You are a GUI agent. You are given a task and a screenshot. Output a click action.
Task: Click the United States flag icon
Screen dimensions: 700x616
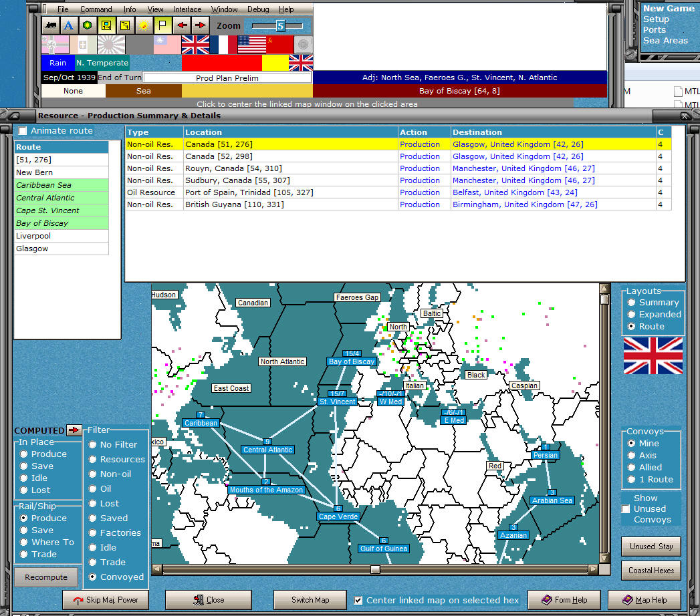pyautogui.click(x=251, y=45)
